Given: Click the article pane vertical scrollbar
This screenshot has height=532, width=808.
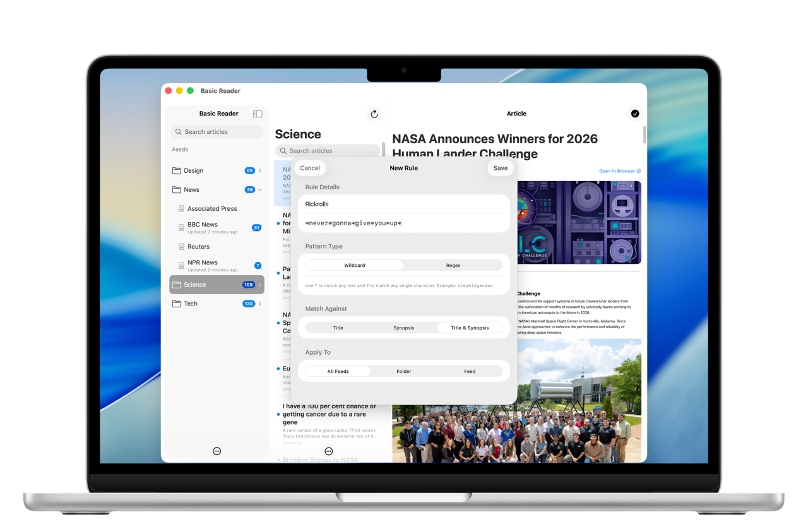Looking at the screenshot, I should click(x=645, y=134).
